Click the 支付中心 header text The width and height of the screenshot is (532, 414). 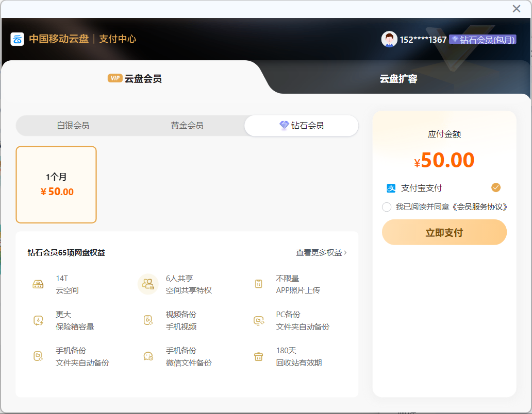coord(118,39)
